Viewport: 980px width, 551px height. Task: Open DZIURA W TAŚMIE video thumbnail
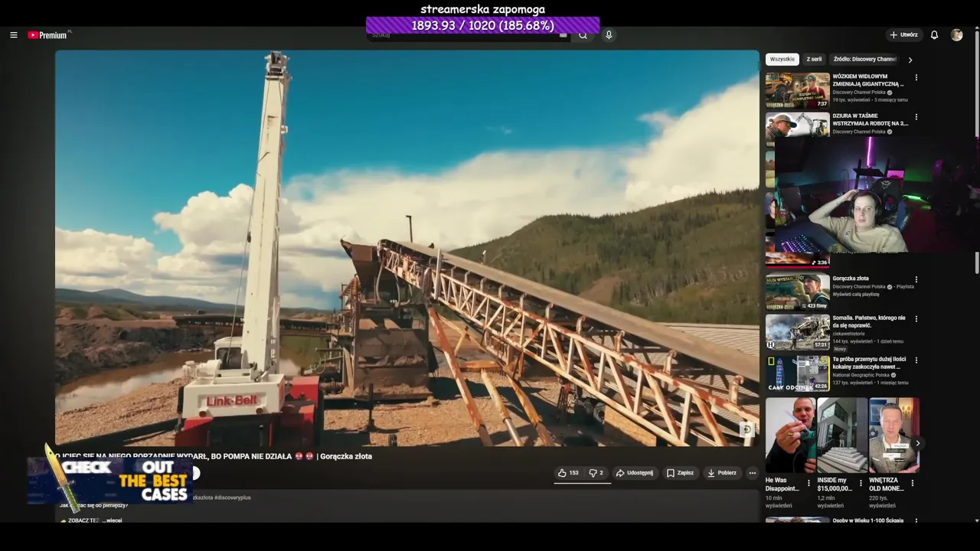coord(797,124)
